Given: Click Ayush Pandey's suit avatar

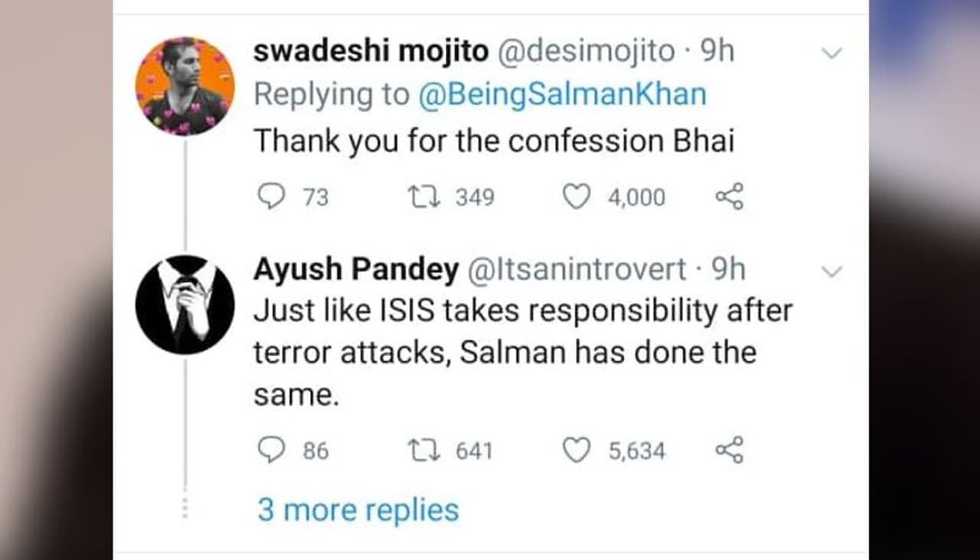Looking at the screenshot, I should [185, 304].
